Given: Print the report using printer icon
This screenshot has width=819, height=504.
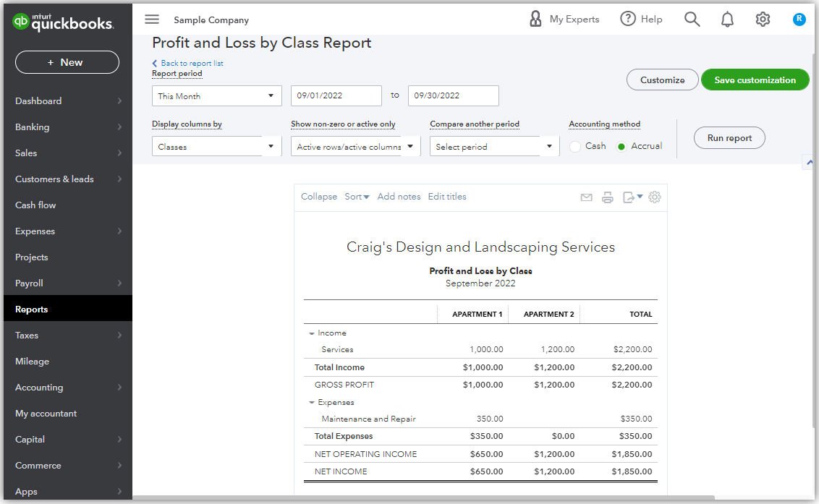Looking at the screenshot, I should tap(608, 197).
